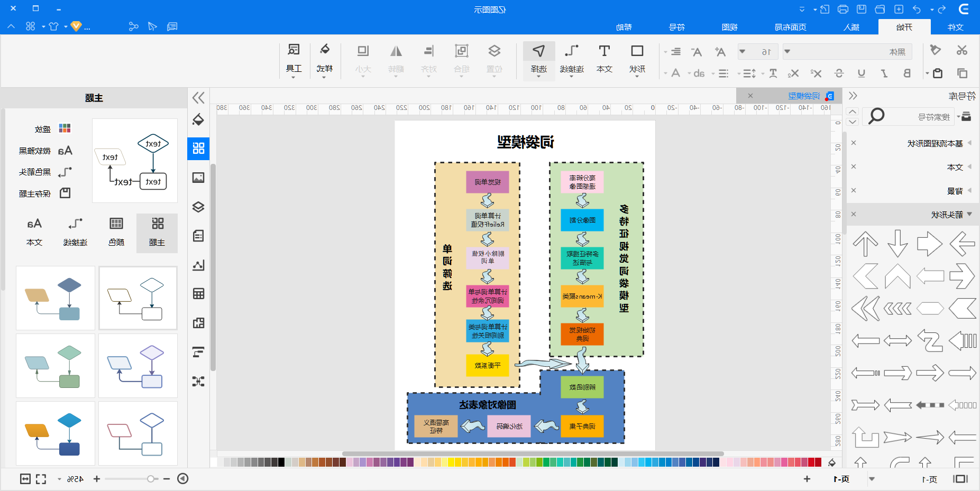Viewport: 980px width, 491px height.
Task: Click the horizontal canvas scrollbar
Action: click(x=533, y=453)
